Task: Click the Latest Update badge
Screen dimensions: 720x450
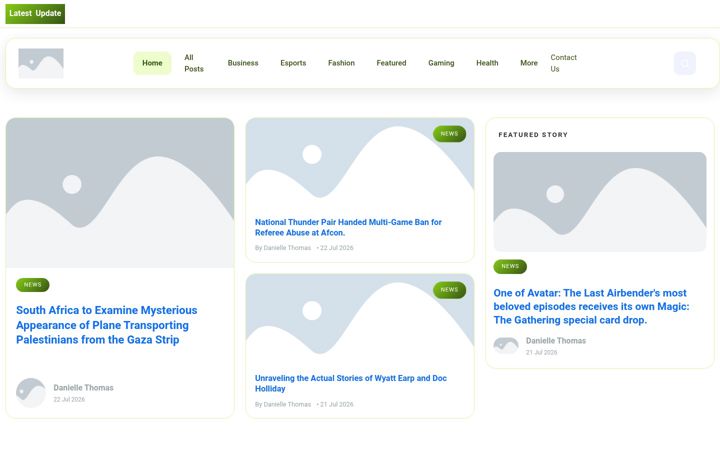Action: click(x=35, y=13)
